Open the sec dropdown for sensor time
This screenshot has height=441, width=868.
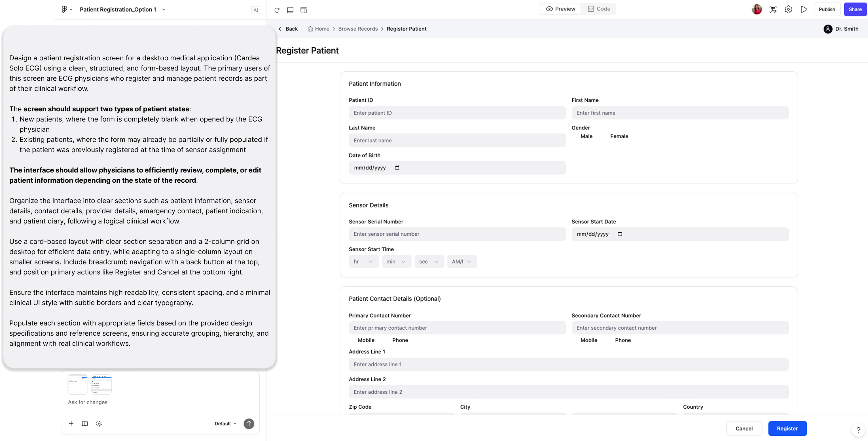(429, 262)
